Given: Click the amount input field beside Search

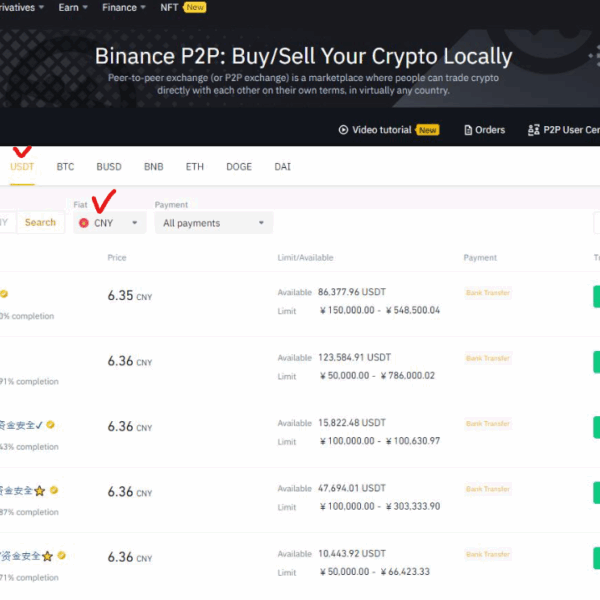Looking at the screenshot, I should pyautogui.click(x=8, y=222).
